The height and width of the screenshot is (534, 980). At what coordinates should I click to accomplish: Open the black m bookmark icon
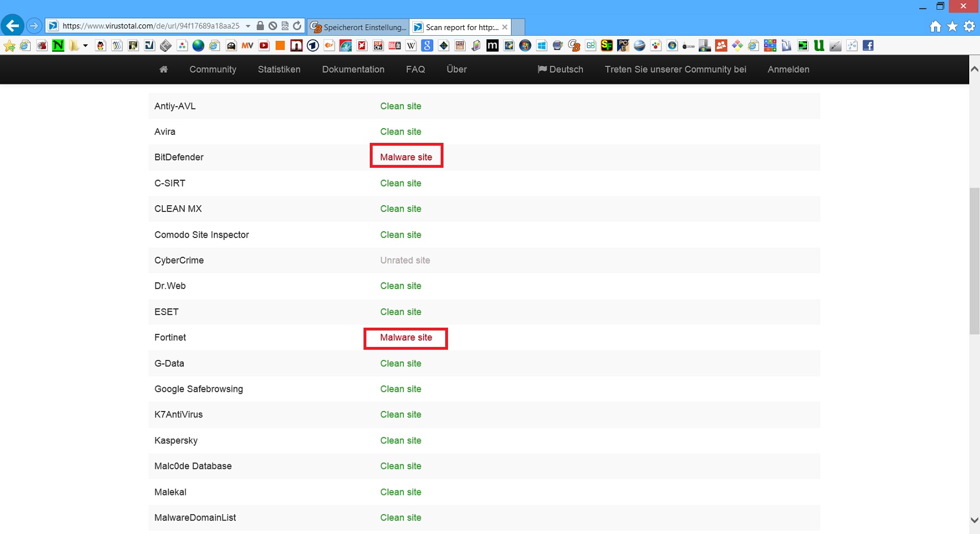tap(492, 46)
